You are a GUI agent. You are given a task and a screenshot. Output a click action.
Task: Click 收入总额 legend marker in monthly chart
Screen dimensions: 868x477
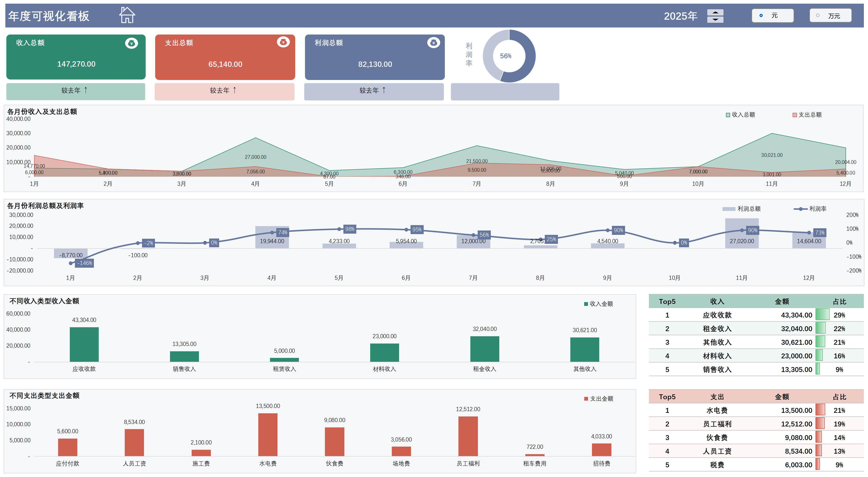(728, 115)
